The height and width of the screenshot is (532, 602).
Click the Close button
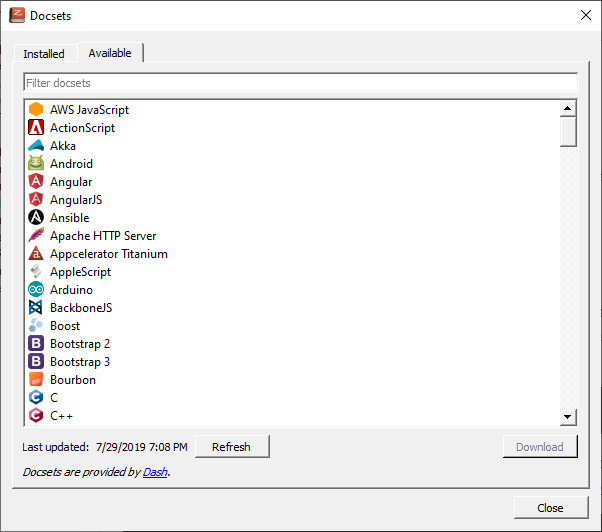(551, 507)
